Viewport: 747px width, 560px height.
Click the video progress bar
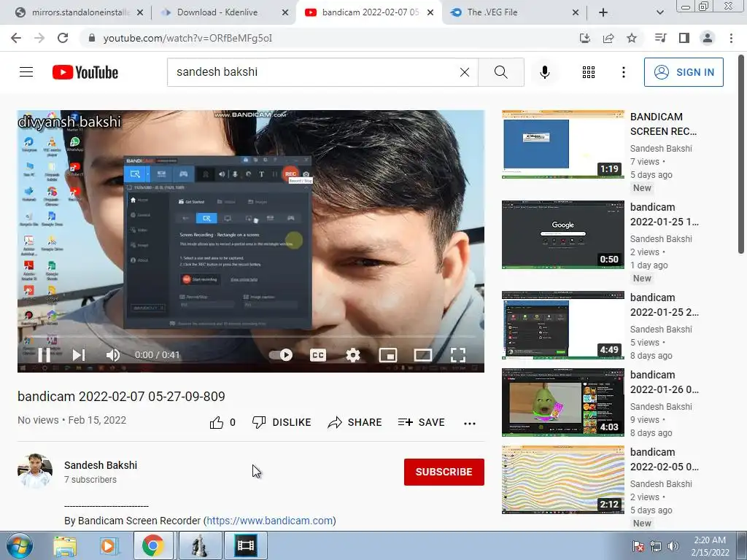click(x=251, y=337)
